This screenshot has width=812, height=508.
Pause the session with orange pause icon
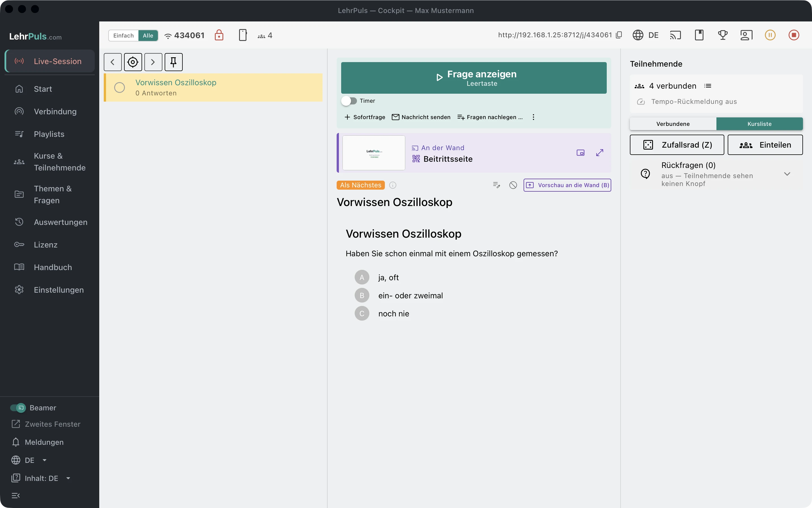pyautogui.click(x=770, y=35)
